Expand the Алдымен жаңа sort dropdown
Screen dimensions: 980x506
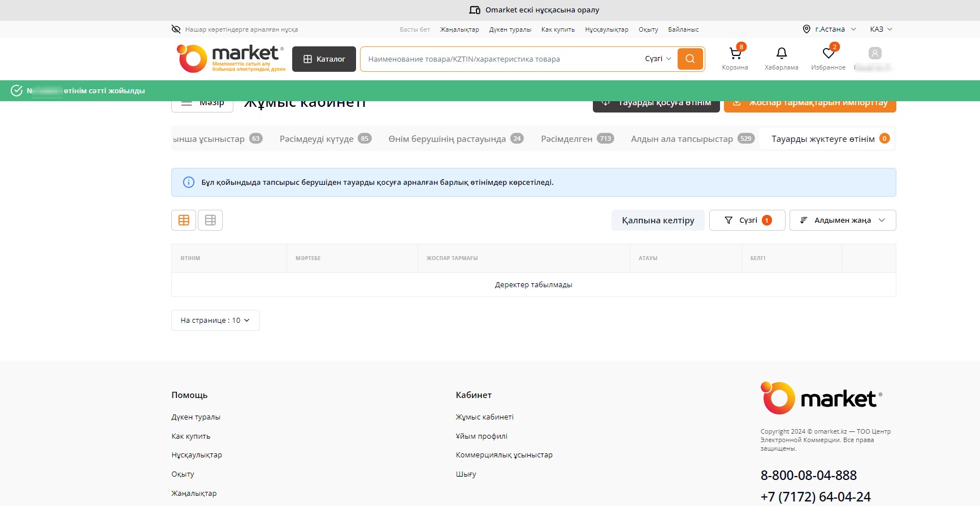(842, 220)
